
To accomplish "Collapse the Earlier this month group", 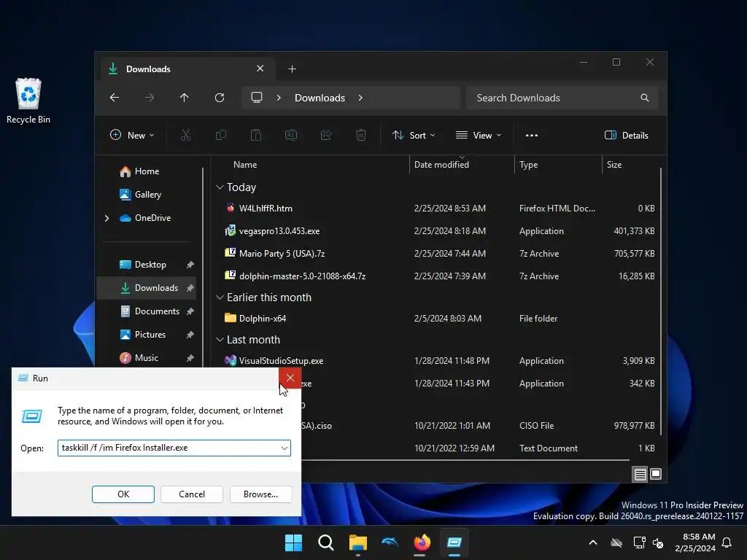I will [x=220, y=297].
